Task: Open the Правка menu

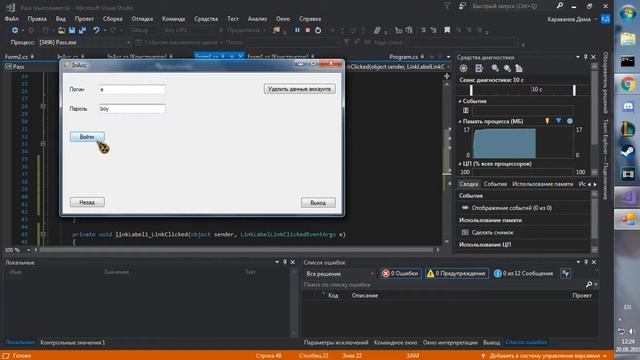Action: (x=37, y=19)
